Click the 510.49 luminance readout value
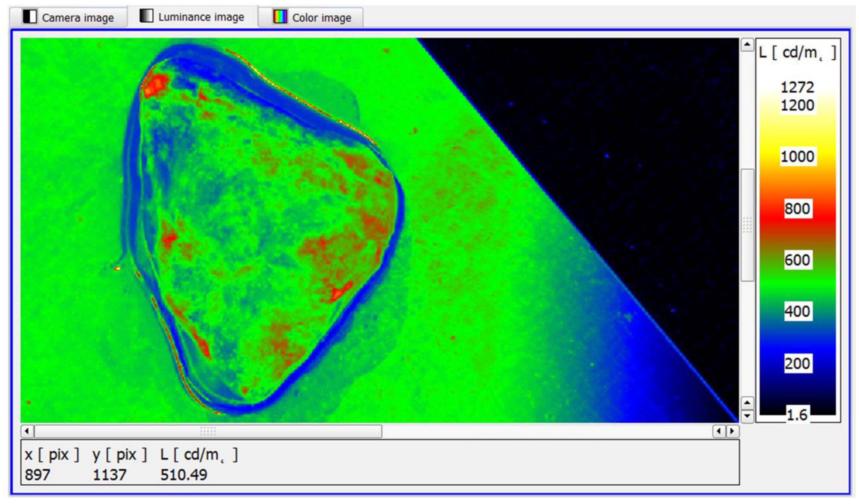This screenshot has height=504, width=859. tap(184, 475)
